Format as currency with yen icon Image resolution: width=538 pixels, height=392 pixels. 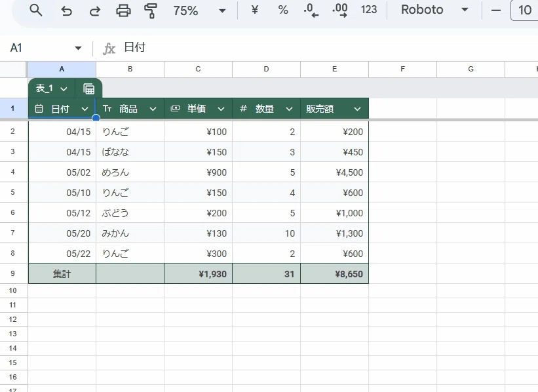point(255,10)
